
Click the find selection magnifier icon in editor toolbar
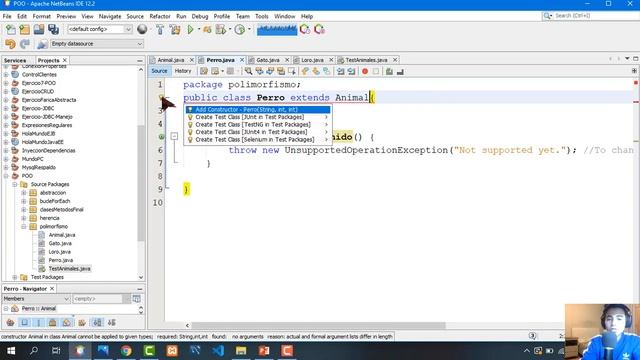pyautogui.click(x=248, y=71)
